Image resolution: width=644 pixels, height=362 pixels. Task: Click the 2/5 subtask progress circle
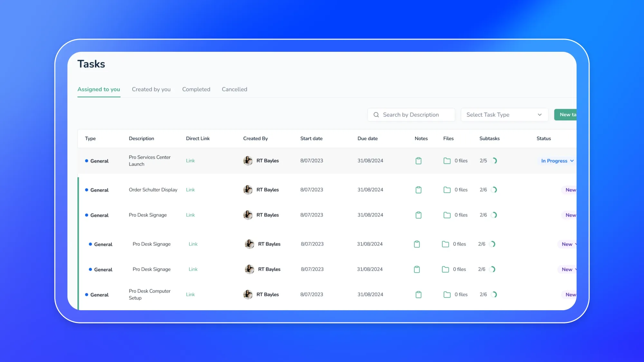(x=495, y=161)
